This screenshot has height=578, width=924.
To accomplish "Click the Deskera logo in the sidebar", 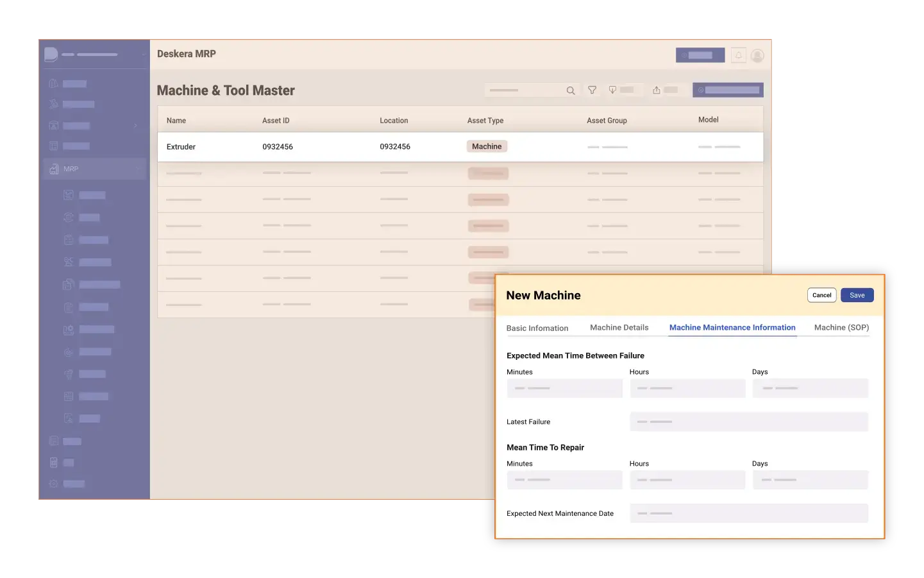I will point(53,54).
